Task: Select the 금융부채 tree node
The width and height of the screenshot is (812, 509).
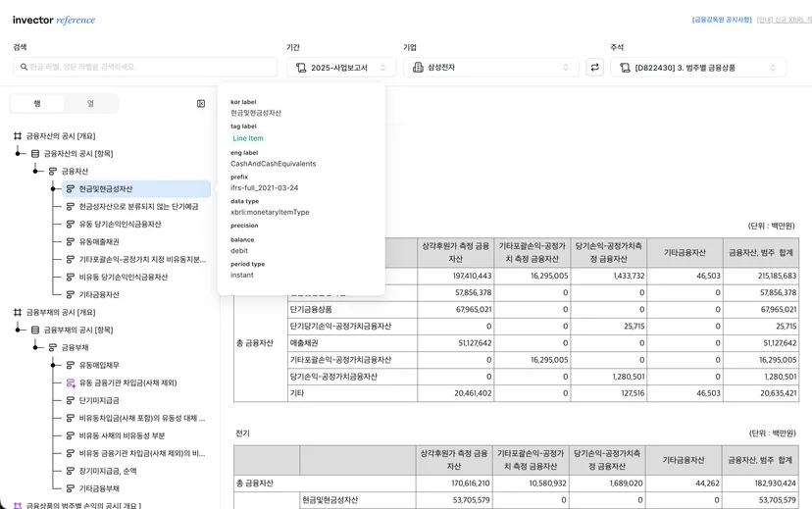Action: [x=76, y=347]
